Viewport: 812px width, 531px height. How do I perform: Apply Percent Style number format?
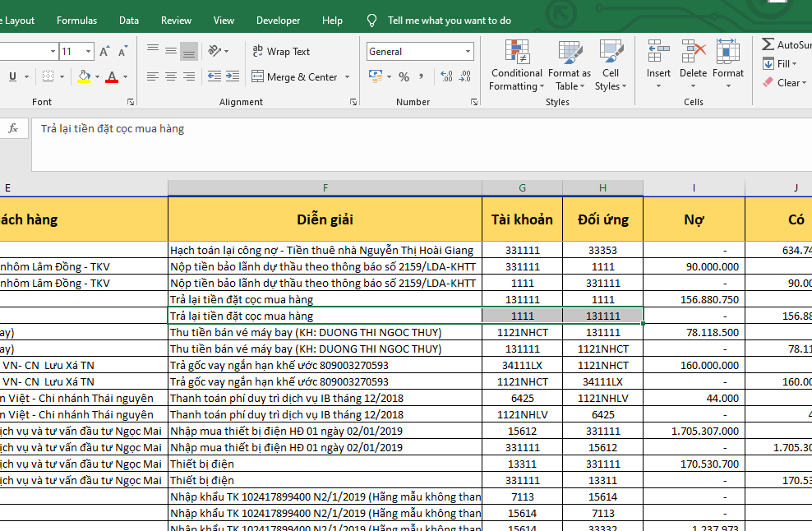click(x=404, y=76)
